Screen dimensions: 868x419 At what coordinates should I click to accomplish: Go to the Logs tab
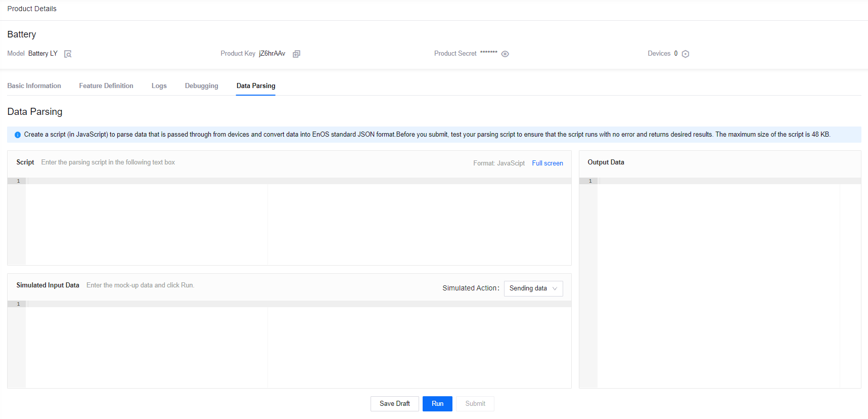click(x=159, y=86)
